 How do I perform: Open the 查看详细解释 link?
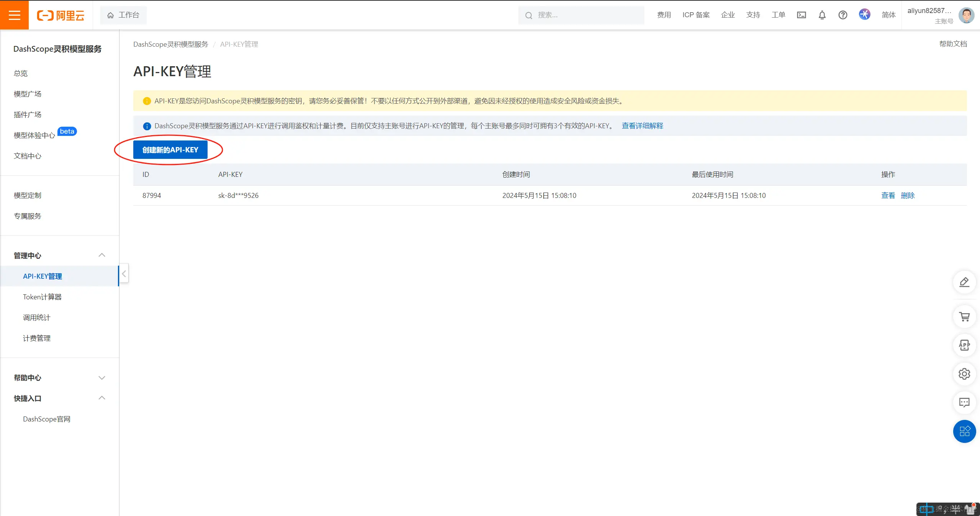[x=642, y=126]
